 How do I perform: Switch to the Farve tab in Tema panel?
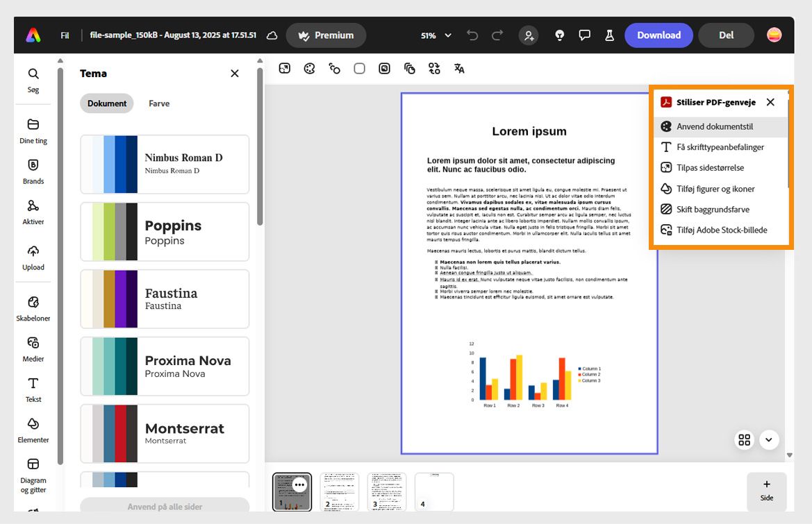(159, 103)
